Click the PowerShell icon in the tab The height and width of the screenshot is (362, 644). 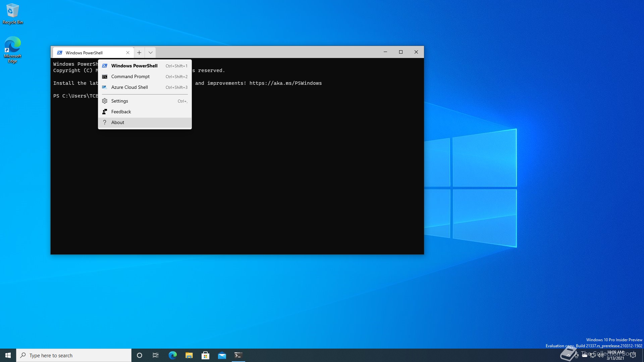click(x=60, y=53)
